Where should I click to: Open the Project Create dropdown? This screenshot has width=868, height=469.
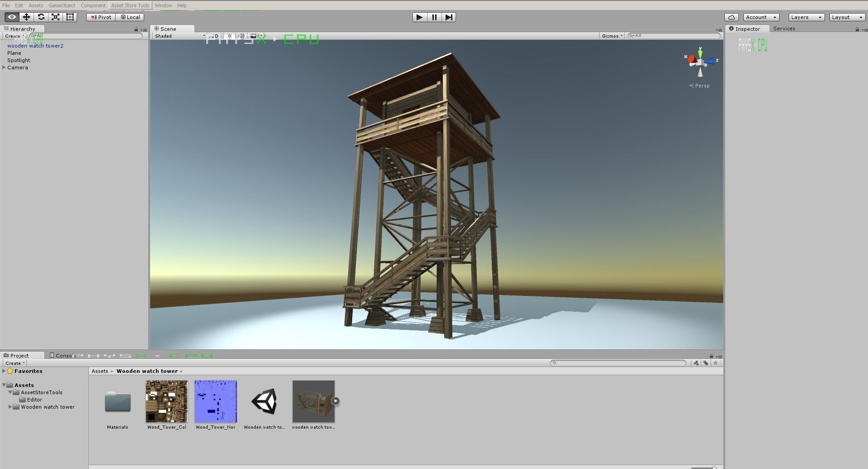point(15,363)
